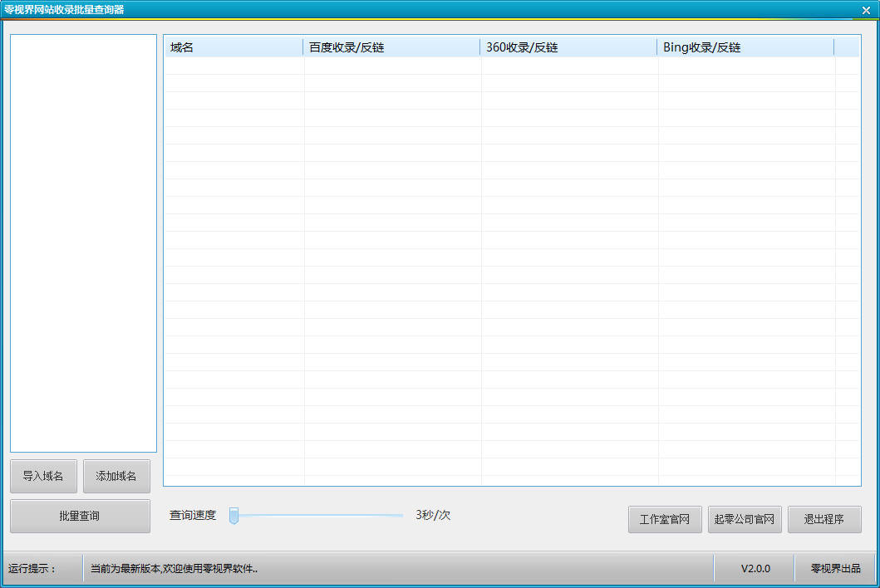Click the latest-version status message text

click(x=174, y=569)
